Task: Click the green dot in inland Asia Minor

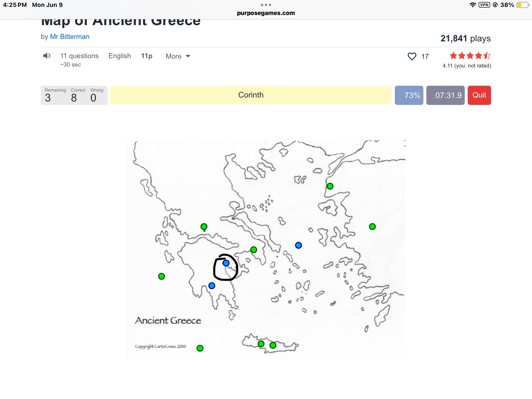Action: pos(372,227)
